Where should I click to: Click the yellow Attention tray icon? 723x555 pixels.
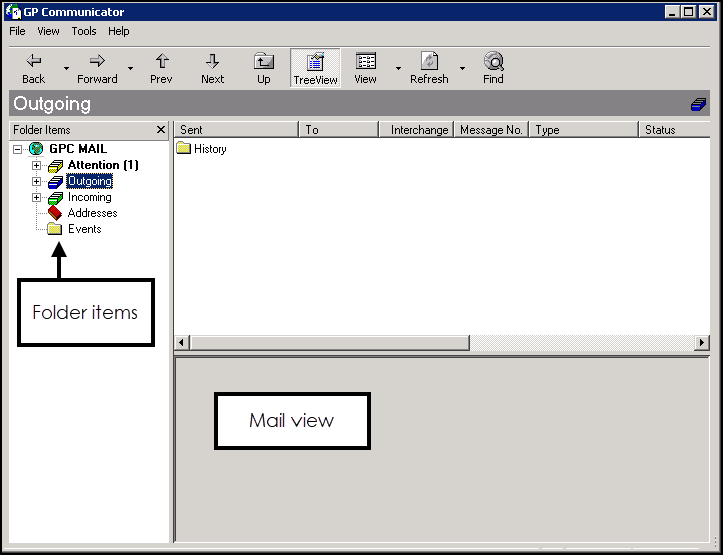[x=55, y=166]
